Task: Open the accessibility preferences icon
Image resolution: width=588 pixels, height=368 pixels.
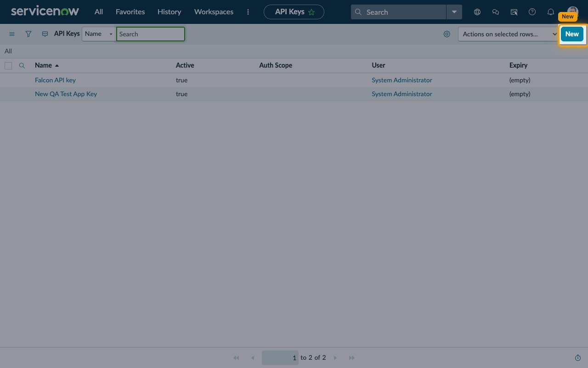Action: pyautogui.click(x=514, y=12)
